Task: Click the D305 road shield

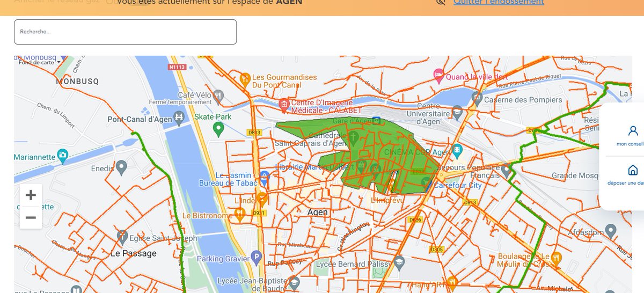Action: 437,249
